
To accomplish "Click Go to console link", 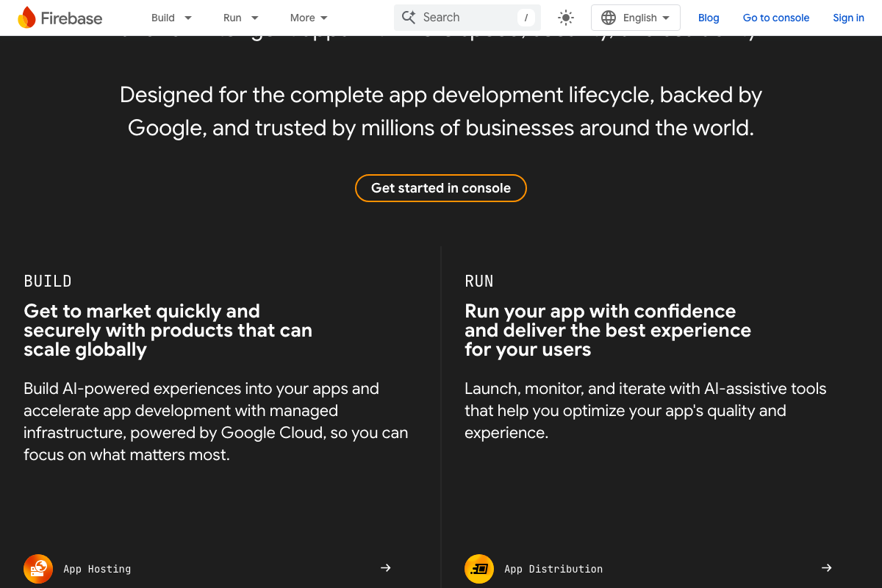I will [776, 18].
